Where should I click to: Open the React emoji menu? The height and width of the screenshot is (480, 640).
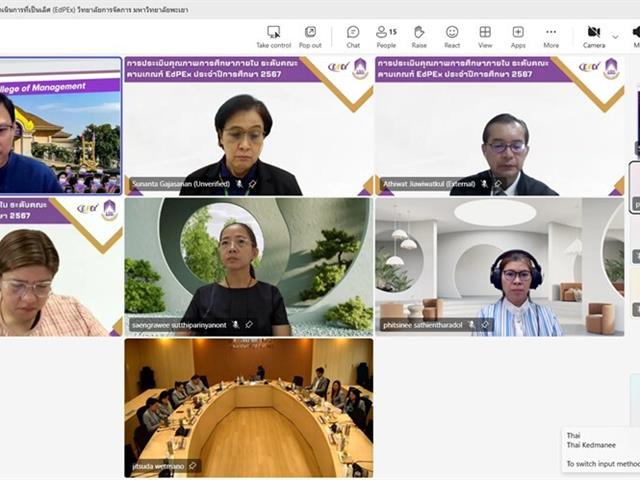(x=452, y=37)
